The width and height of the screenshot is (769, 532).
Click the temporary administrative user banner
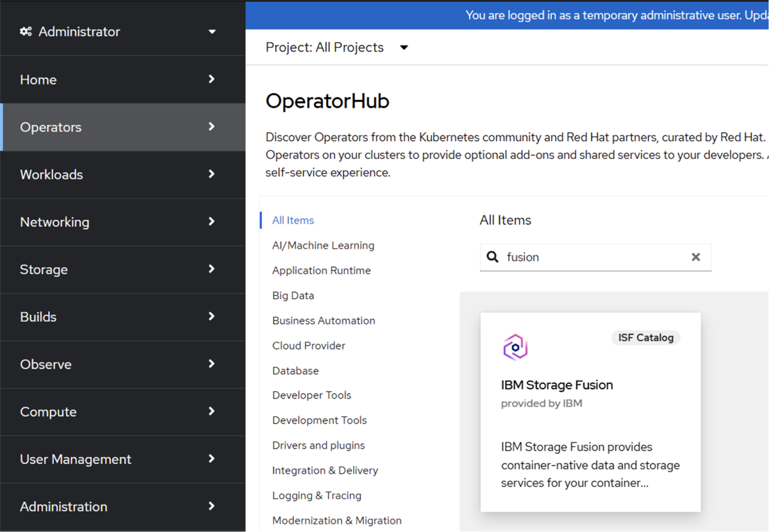click(507, 15)
